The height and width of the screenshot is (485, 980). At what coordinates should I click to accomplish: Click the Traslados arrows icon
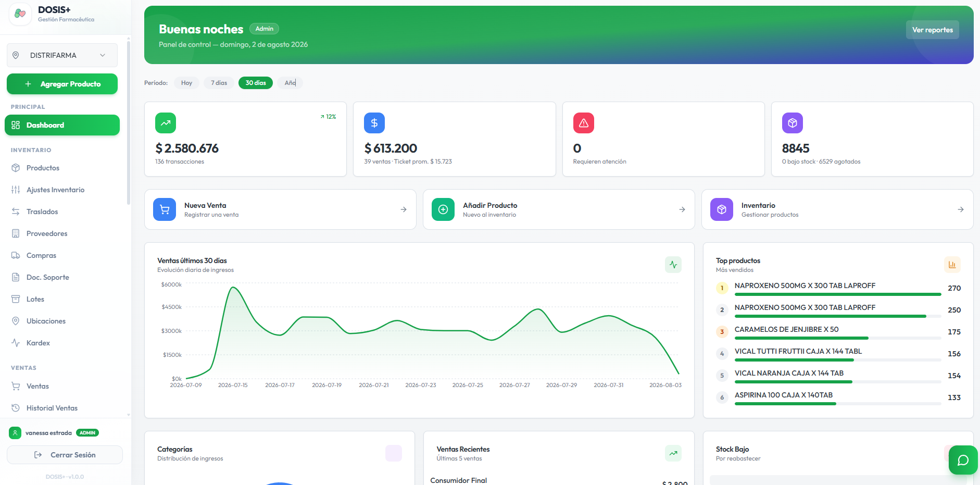16,212
